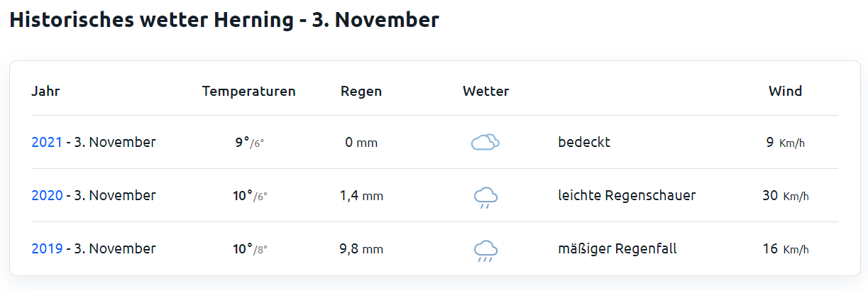
Task: Click the 16 Km/h wind value
Action: point(786,248)
